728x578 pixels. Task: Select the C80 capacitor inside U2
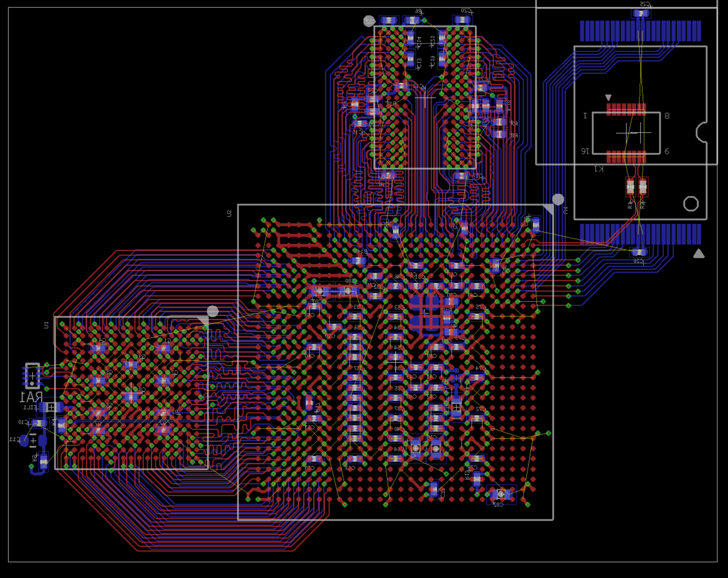[x=348, y=291]
